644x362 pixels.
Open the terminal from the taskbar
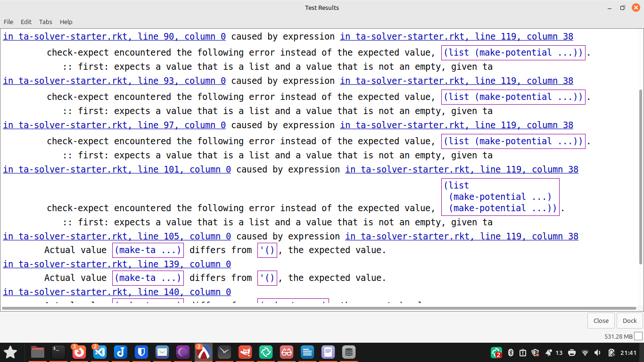click(x=58, y=352)
